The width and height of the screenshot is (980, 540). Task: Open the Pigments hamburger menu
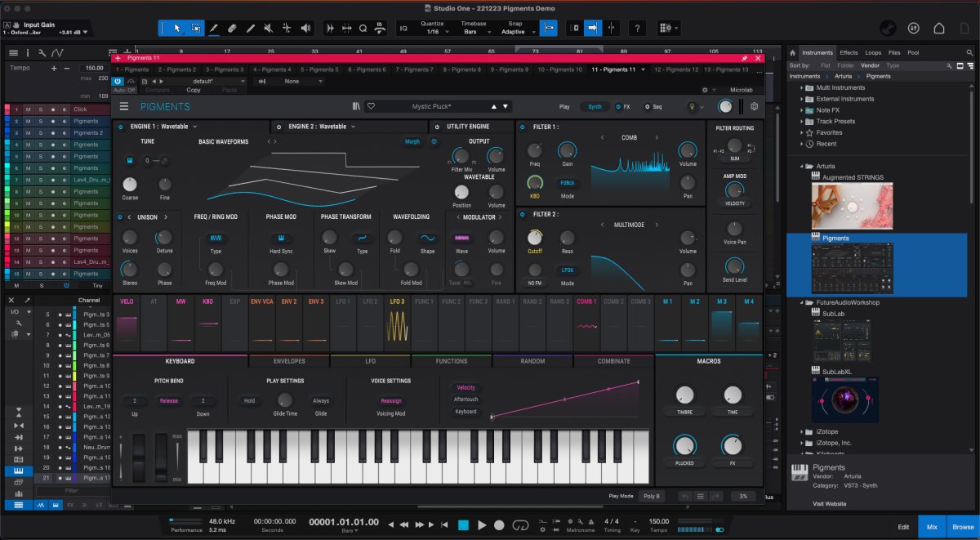tap(124, 106)
